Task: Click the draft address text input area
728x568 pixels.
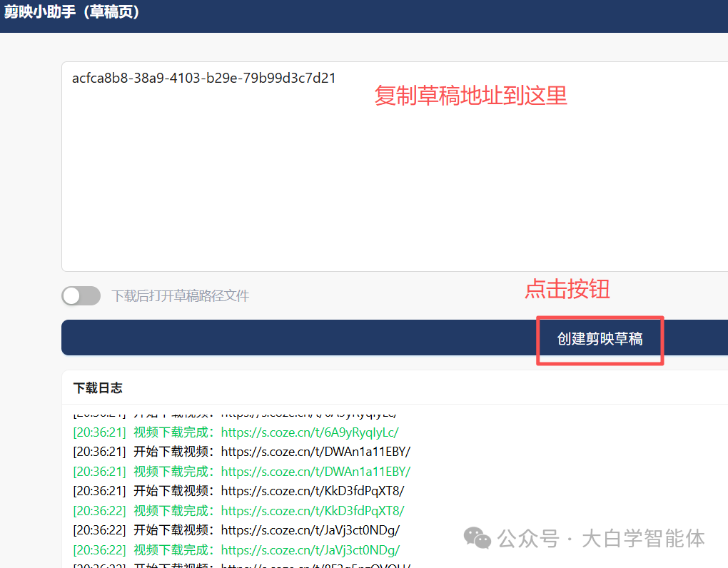Action: click(x=395, y=166)
